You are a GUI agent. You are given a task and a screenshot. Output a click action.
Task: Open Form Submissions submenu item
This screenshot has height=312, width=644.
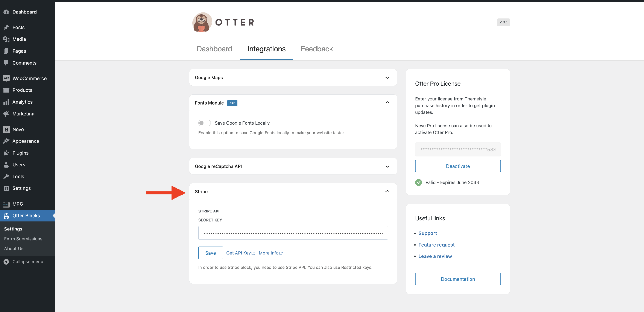point(23,239)
